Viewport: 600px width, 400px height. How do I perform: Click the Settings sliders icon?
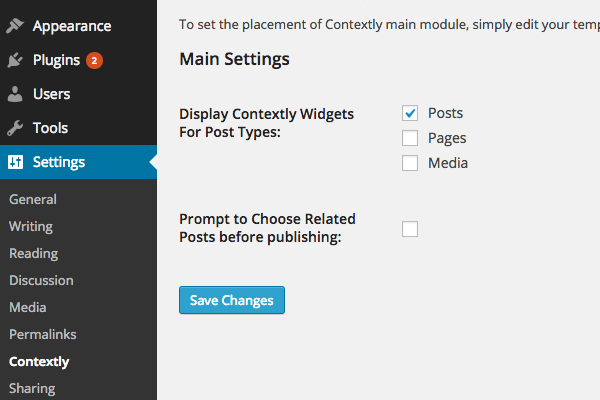click(x=15, y=162)
